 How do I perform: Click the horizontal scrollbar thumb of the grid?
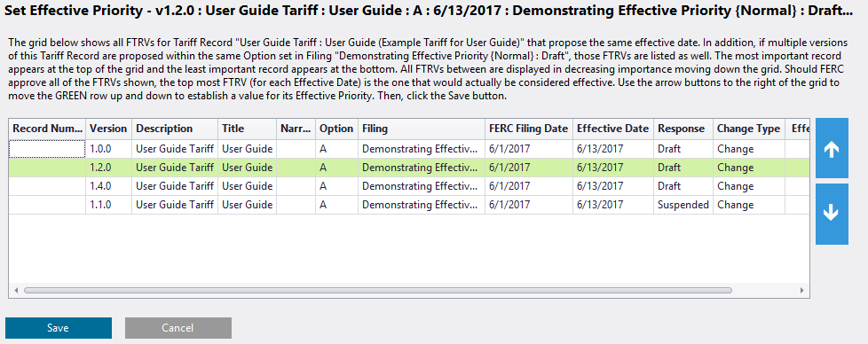pyautogui.click(x=378, y=290)
